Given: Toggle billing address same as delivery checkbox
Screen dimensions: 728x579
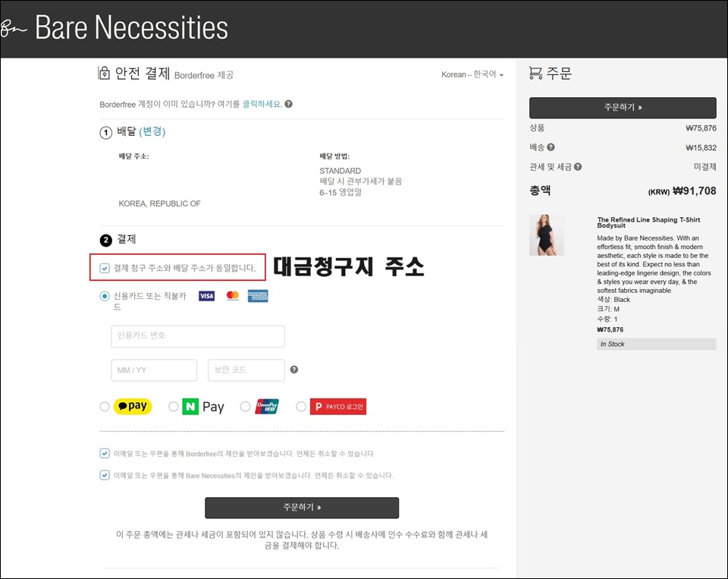Looking at the screenshot, I should point(105,268).
